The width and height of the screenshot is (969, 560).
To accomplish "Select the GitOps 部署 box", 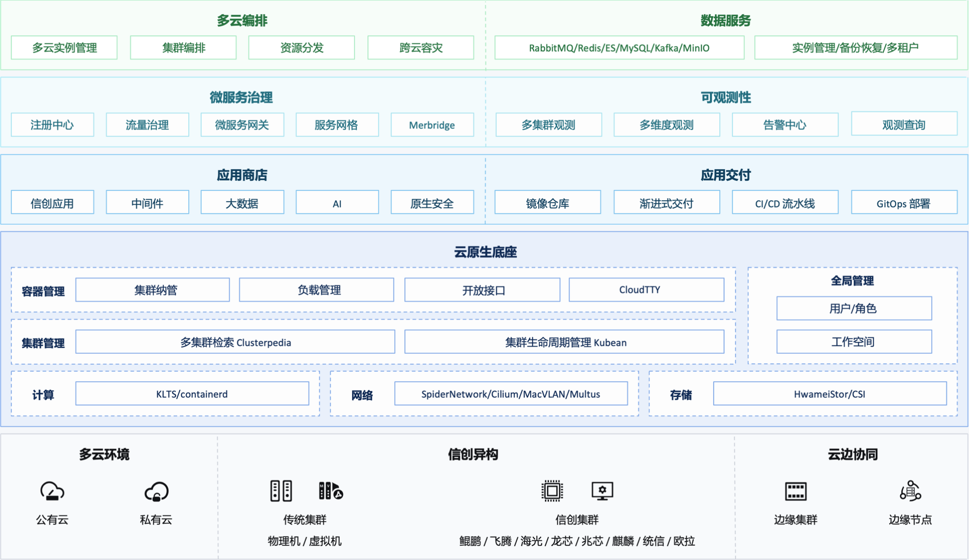I will click(x=904, y=203).
